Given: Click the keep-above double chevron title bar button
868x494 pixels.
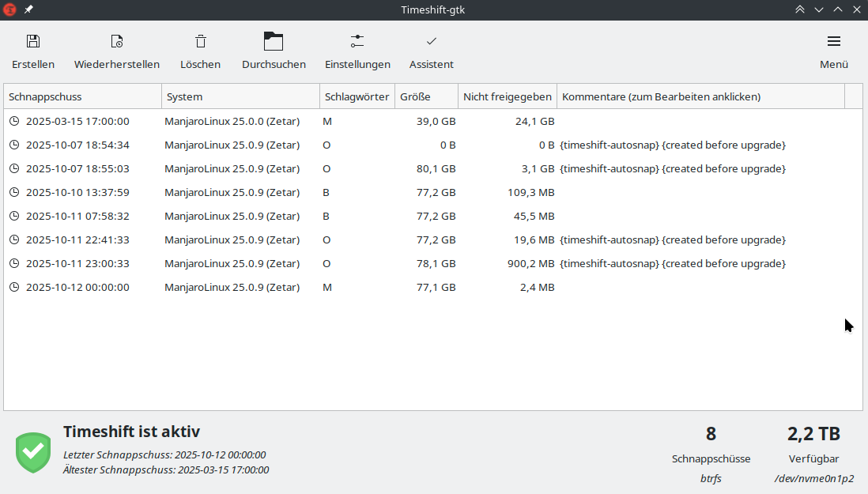Looking at the screenshot, I should [x=800, y=9].
